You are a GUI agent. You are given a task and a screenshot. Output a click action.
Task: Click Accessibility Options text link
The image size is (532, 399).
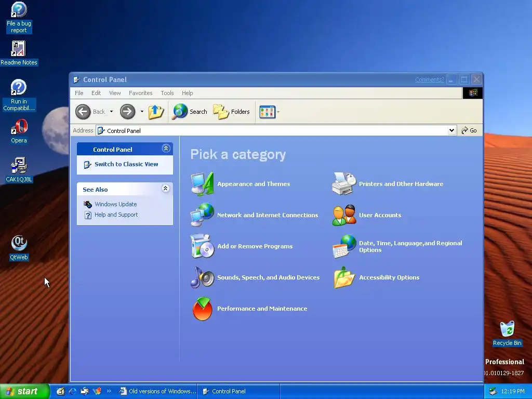pos(389,277)
